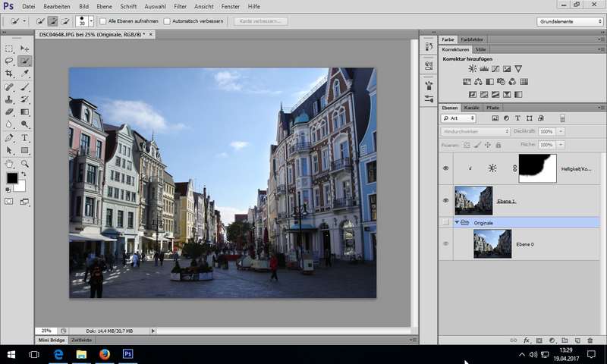Collapse the Originale layer group

[458, 222]
